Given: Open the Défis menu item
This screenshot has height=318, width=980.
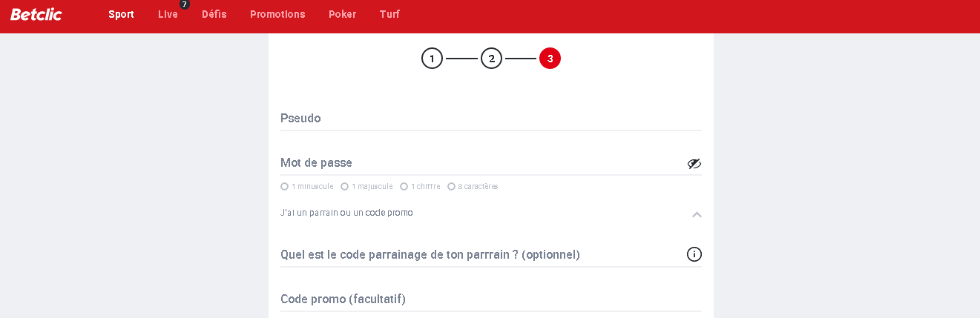Looking at the screenshot, I should click(x=214, y=14).
